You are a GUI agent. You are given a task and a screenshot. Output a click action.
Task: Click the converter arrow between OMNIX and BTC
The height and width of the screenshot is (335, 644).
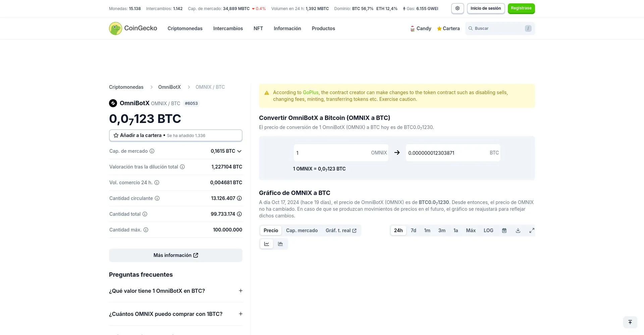pyautogui.click(x=397, y=152)
